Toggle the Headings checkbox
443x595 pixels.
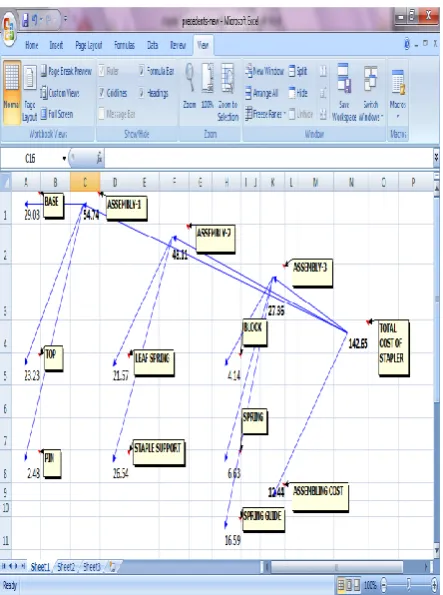[x=142, y=93]
